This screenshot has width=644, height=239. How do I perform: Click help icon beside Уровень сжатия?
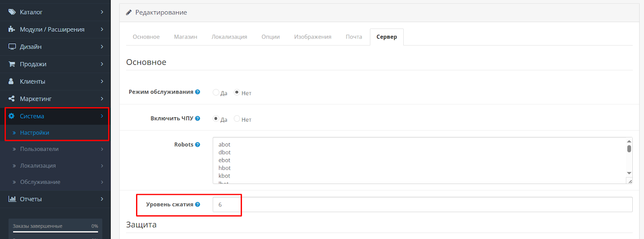[x=198, y=204]
